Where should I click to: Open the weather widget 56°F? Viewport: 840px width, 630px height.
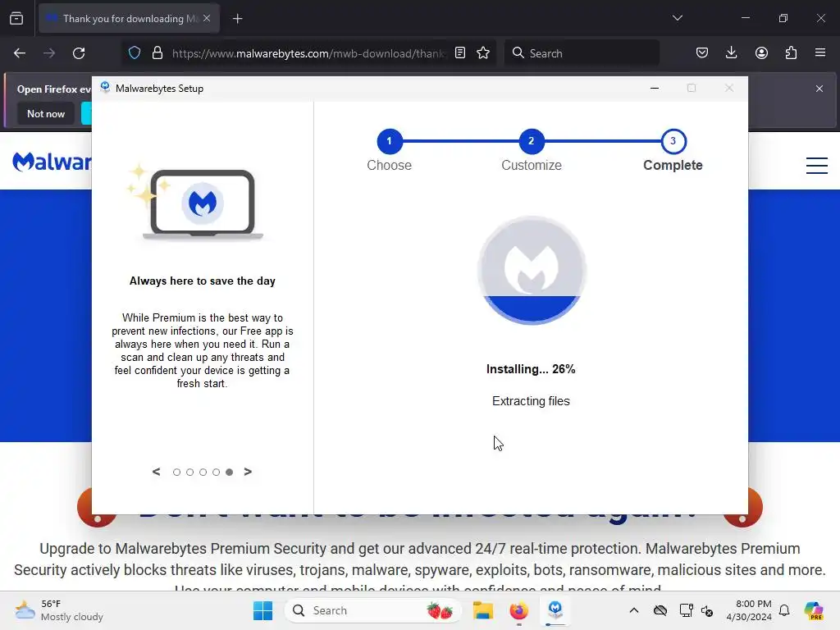coord(59,610)
